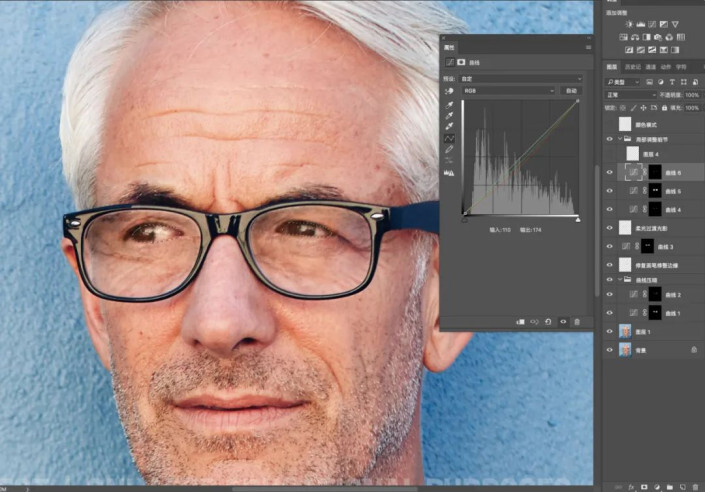
Task: Open the curves preset dropdown
Action: (522, 79)
